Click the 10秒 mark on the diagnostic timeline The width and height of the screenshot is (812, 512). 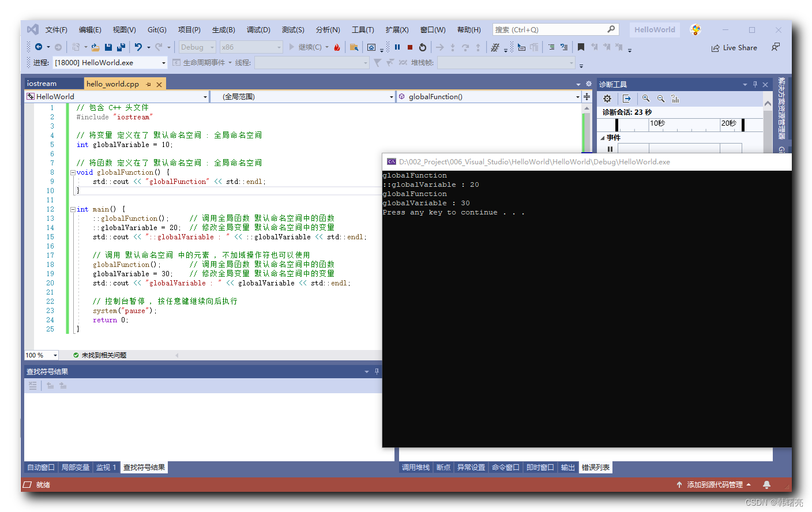tap(657, 123)
